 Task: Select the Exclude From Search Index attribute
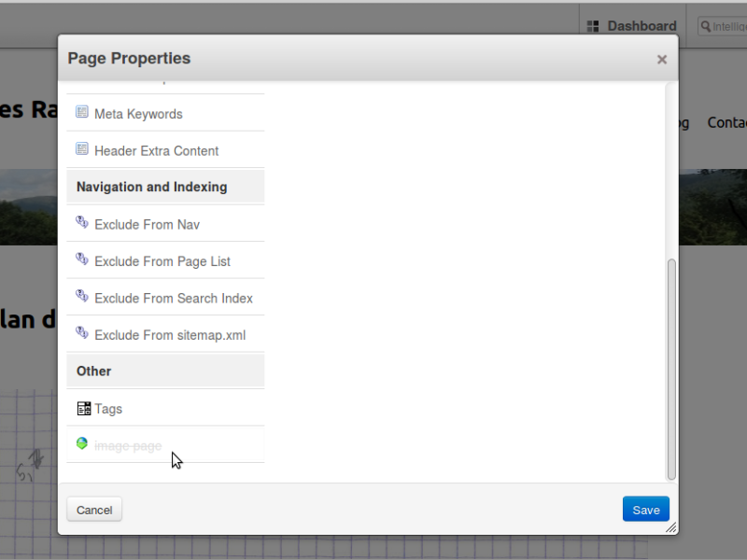coord(166,297)
